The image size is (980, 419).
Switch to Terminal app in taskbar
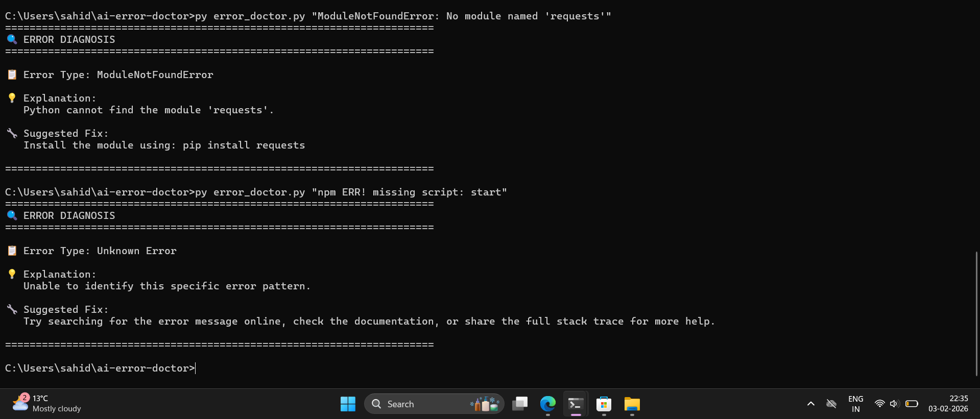pyautogui.click(x=576, y=404)
